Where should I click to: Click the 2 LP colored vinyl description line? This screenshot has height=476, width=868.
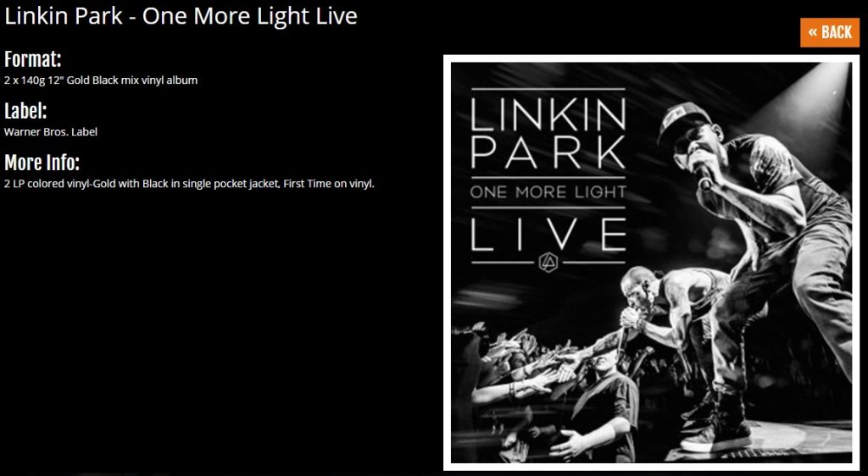click(x=189, y=184)
